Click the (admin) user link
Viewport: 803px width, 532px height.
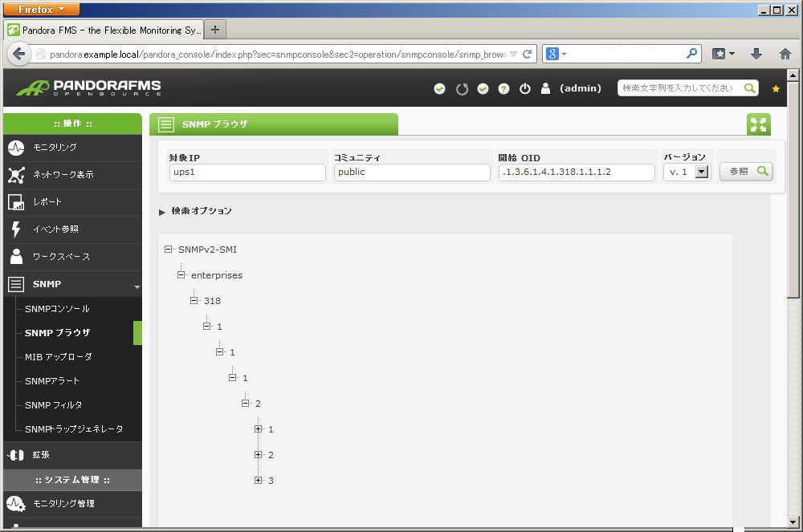[581, 88]
